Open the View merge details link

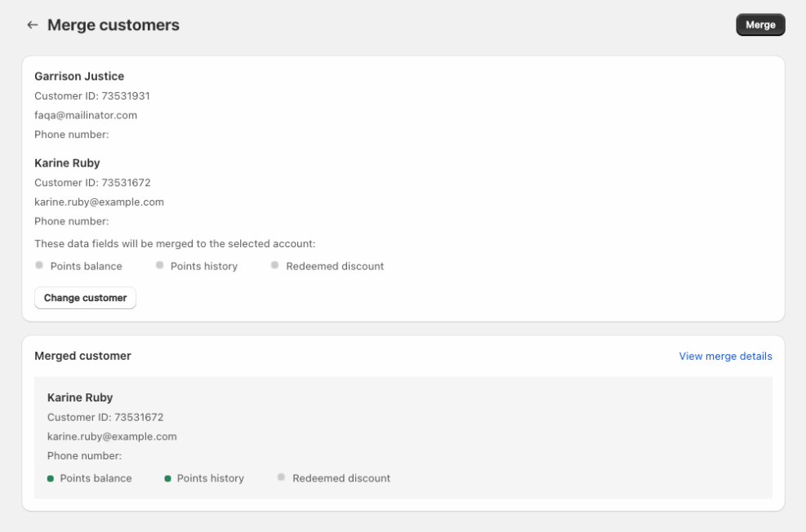point(725,357)
